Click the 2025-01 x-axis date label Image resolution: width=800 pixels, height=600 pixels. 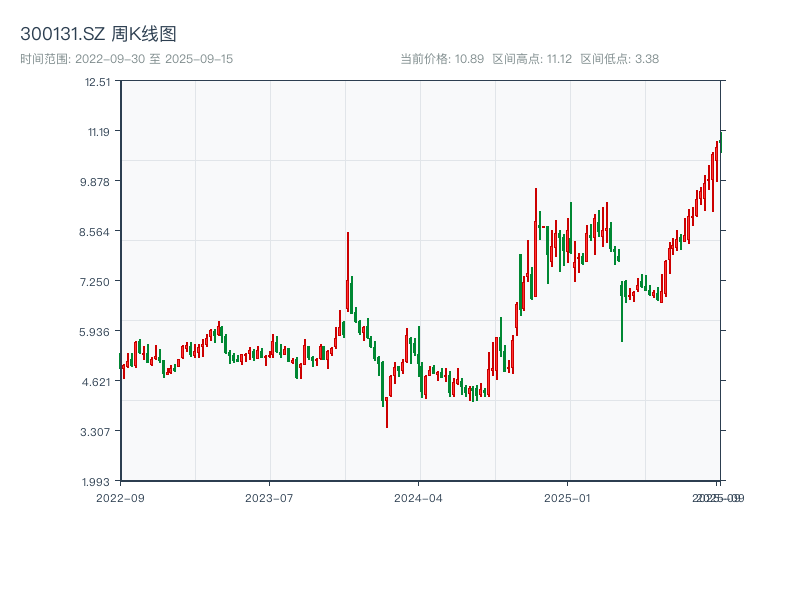569,497
